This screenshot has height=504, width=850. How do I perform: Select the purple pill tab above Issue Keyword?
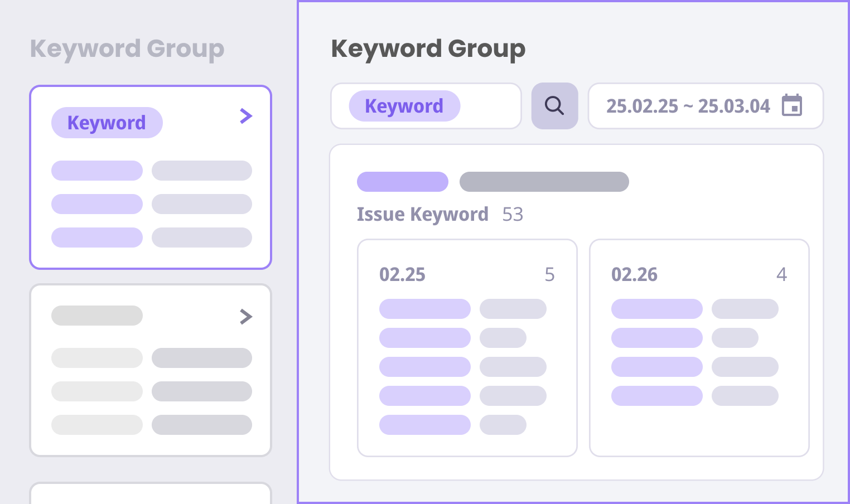[x=402, y=182]
